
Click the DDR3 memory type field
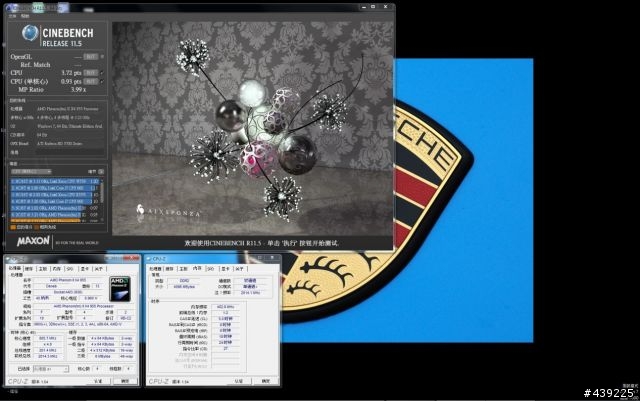[x=184, y=281]
